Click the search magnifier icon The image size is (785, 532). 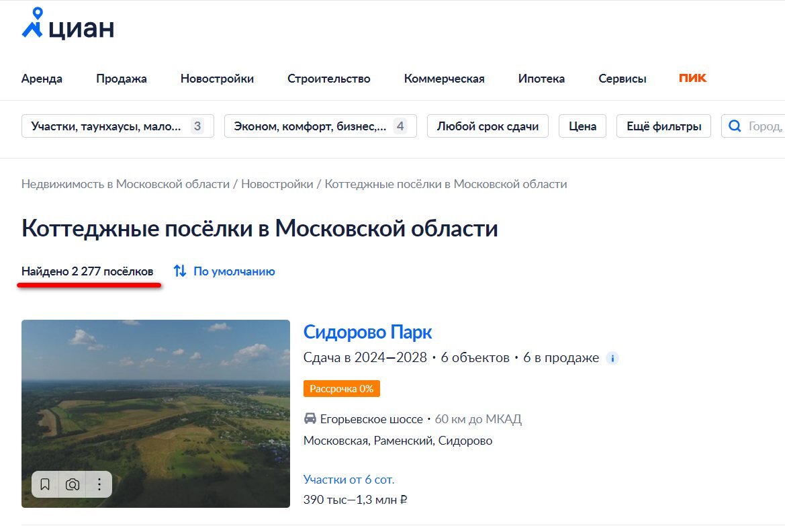pos(735,126)
